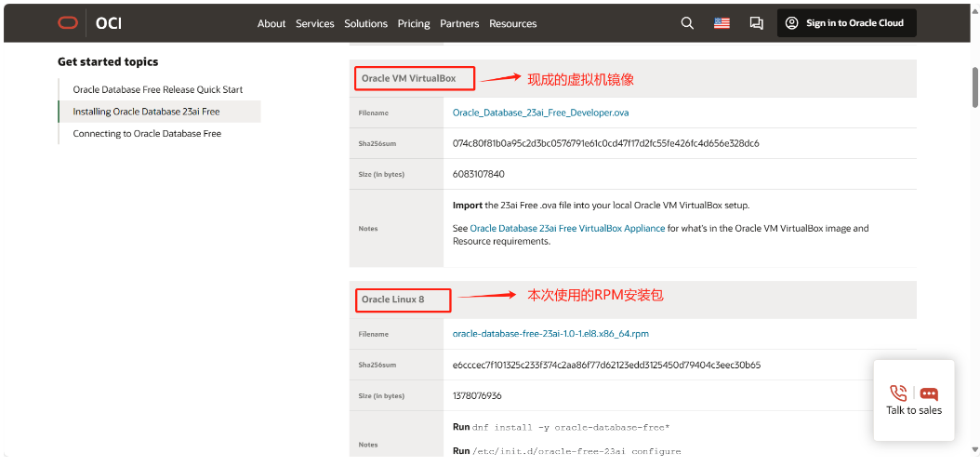Click the size value 1378076936

[477, 396]
